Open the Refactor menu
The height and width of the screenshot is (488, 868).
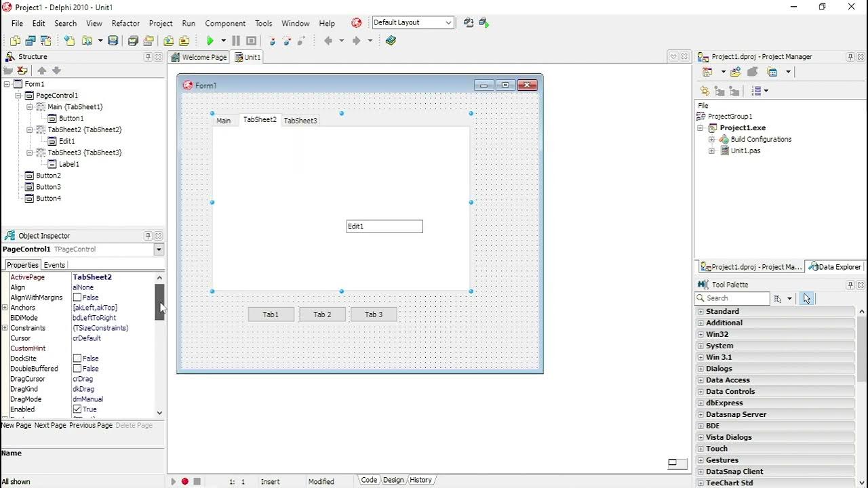coord(125,23)
